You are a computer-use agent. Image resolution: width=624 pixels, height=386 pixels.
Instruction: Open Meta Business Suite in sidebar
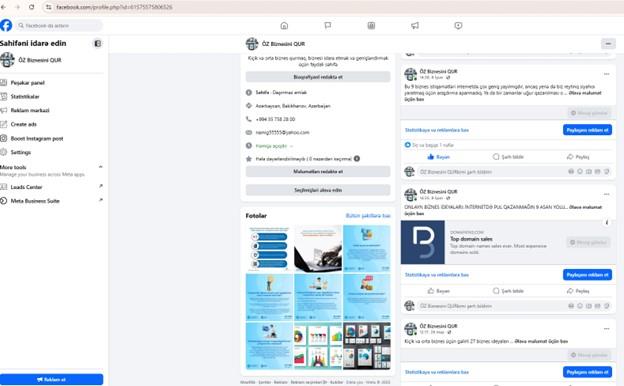[x=35, y=201]
